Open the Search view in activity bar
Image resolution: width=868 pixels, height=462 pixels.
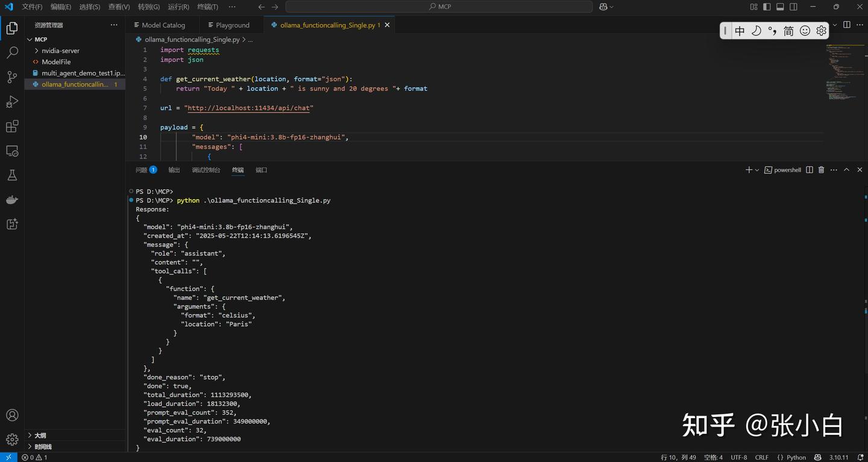click(x=12, y=53)
